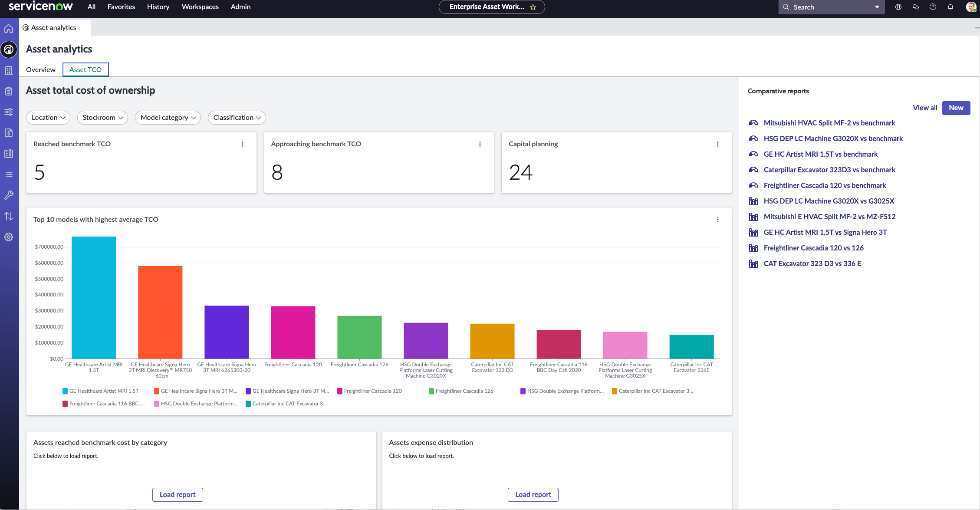Open the History menu
The height and width of the screenshot is (510, 980).
(x=158, y=7)
